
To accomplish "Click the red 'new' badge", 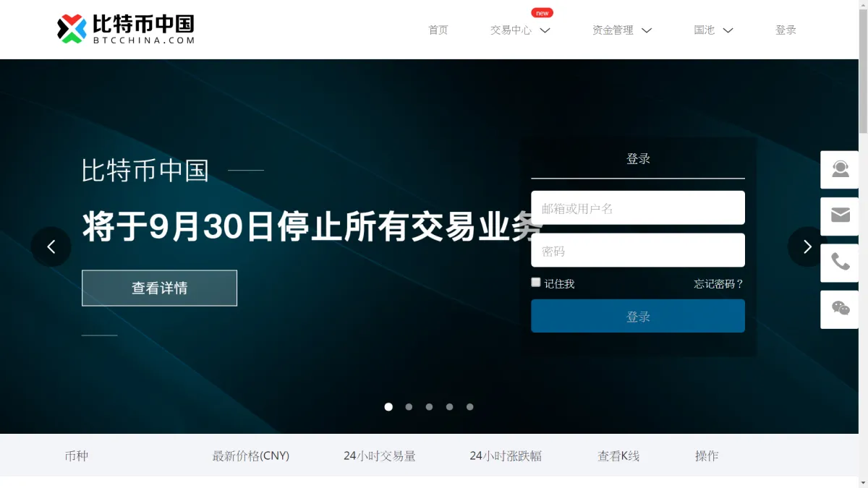I will click(542, 13).
